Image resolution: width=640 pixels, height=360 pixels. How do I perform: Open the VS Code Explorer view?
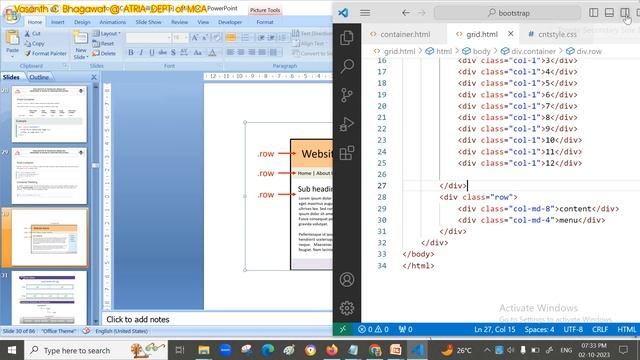[347, 38]
